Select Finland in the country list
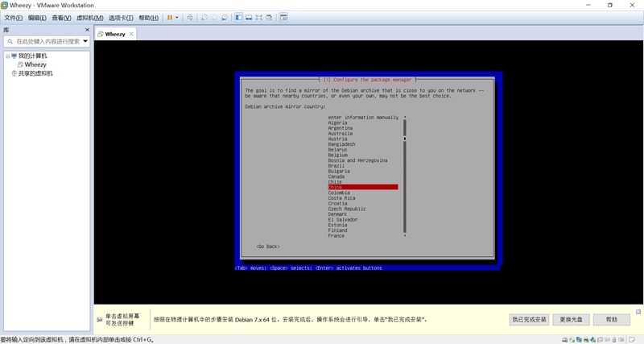 pyautogui.click(x=337, y=230)
